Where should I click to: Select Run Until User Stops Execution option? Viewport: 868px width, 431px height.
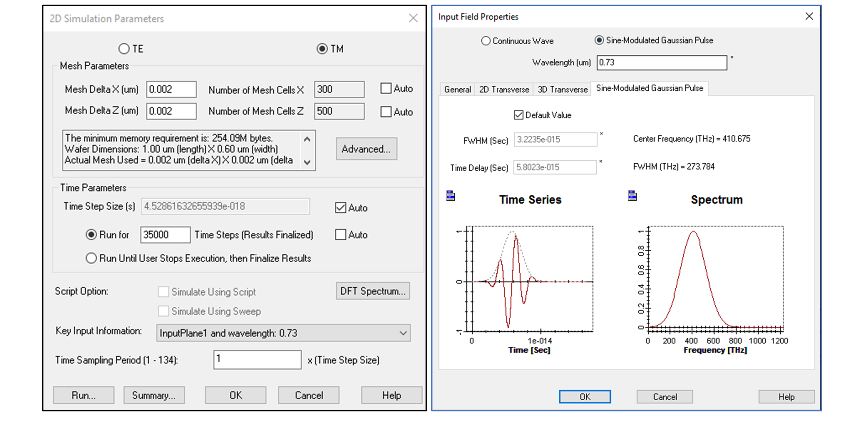coord(91,258)
